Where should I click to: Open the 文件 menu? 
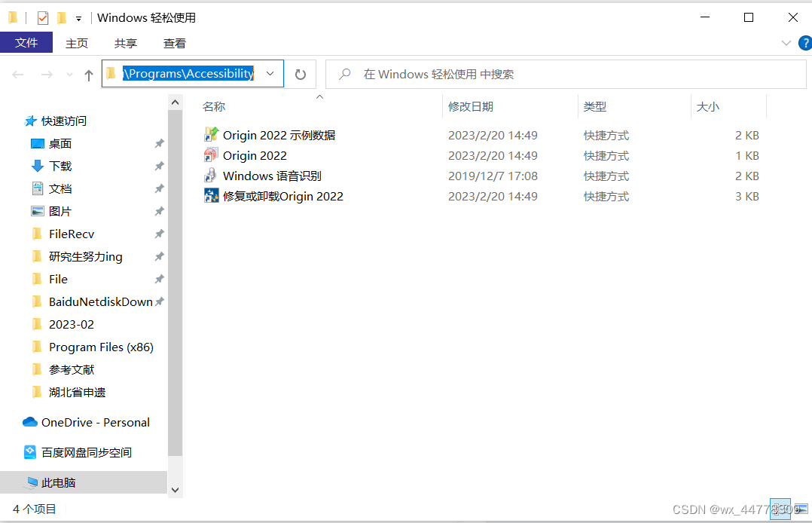(x=27, y=43)
